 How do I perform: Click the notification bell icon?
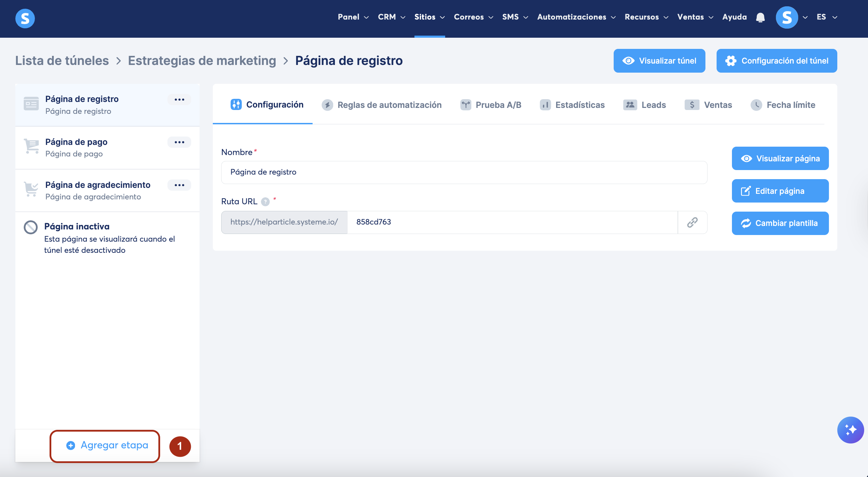click(x=760, y=17)
